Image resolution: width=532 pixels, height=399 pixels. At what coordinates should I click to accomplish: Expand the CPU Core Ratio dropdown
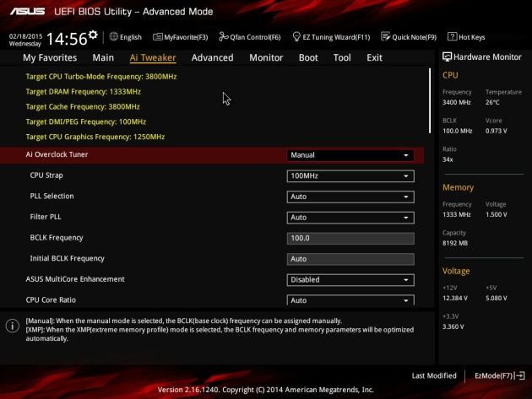tap(350, 300)
